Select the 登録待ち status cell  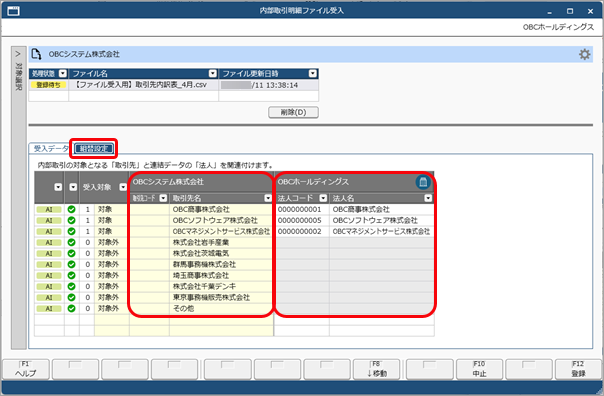[49, 85]
